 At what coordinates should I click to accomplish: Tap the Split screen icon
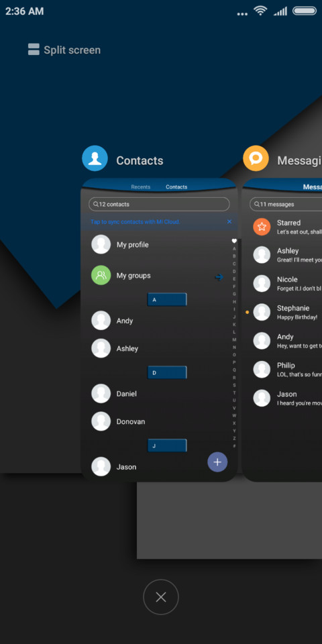coord(34,49)
